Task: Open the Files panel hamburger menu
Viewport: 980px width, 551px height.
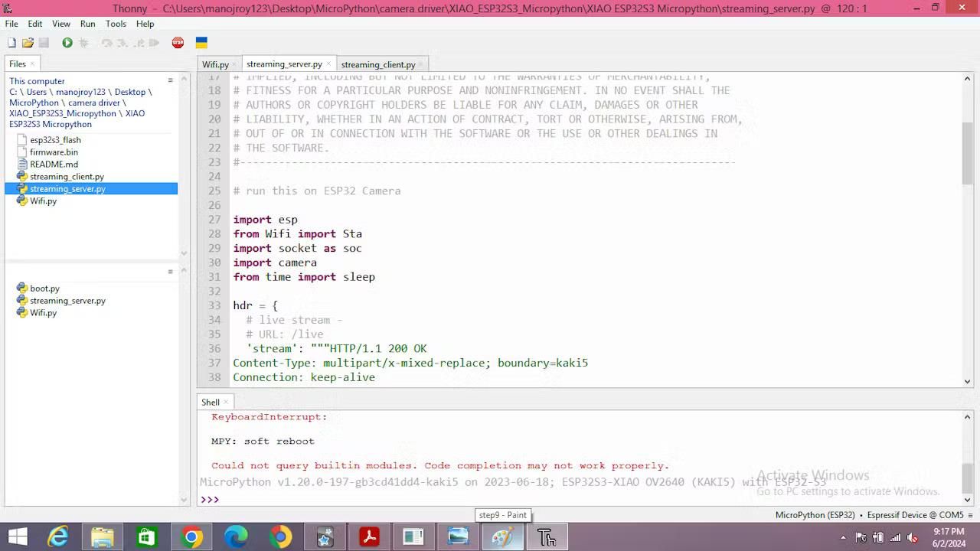Action: point(170,80)
